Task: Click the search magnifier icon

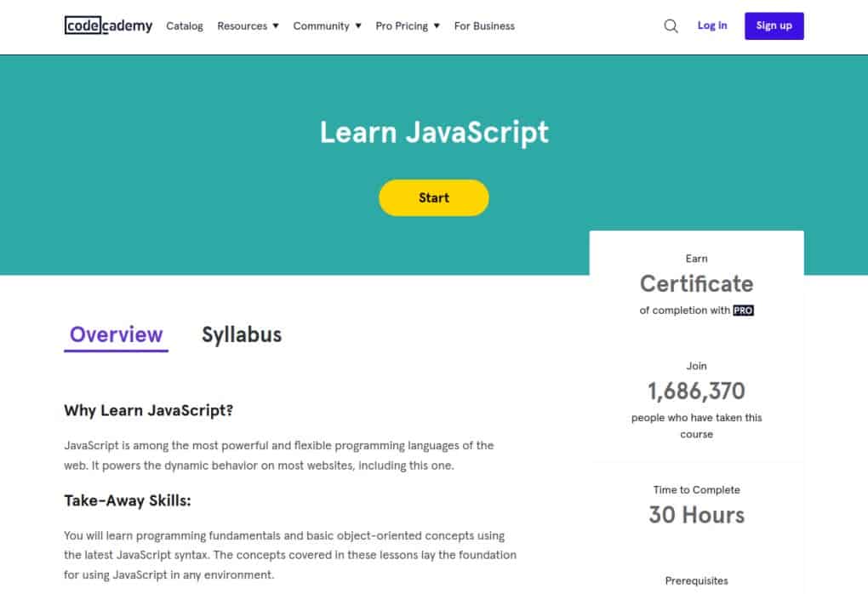Action: [x=671, y=26]
